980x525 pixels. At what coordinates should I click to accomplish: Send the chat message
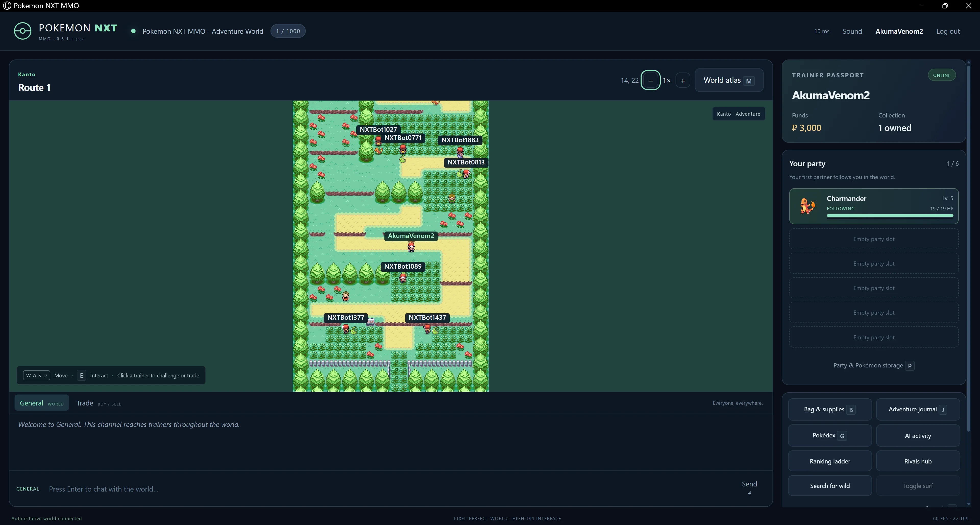pyautogui.click(x=749, y=488)
